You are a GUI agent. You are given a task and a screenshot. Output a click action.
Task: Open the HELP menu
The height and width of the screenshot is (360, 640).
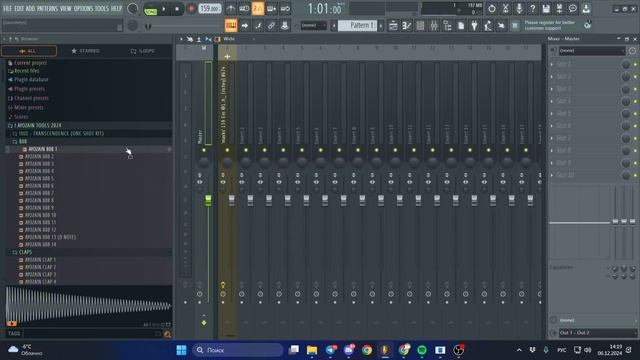point(116,8)
